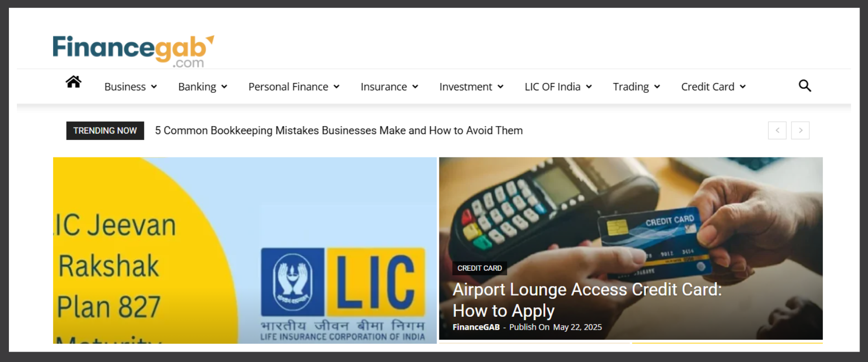The width and height of the screenshot is (868, 362).
Task: Expand the Personal Finance chevron
Action: (337, 87)
